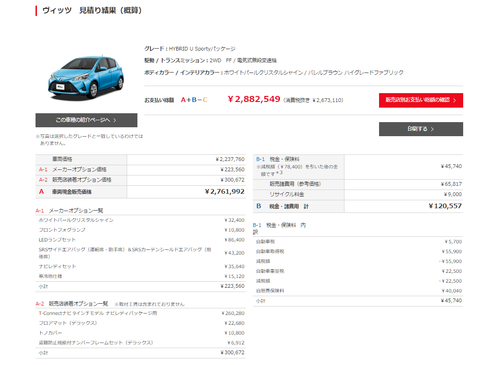Select the A+B−C payment formula
The width and height of the screenshot is (480, 365).
coord(194,100)
